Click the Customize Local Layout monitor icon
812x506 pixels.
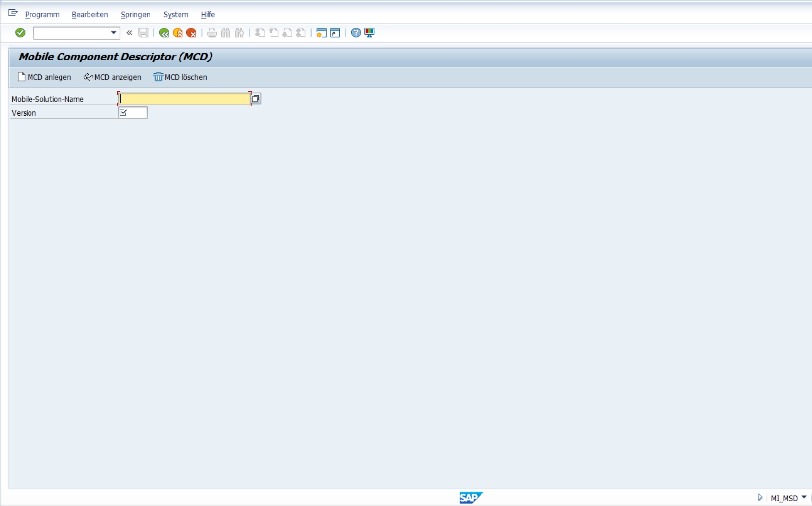click(369, 33)
